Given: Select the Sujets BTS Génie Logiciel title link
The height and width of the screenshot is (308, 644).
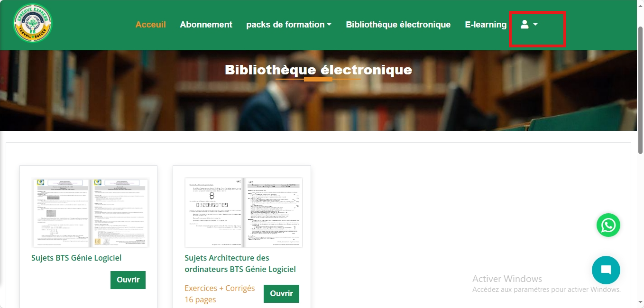Looking at the screenshot, I should 76,258.
